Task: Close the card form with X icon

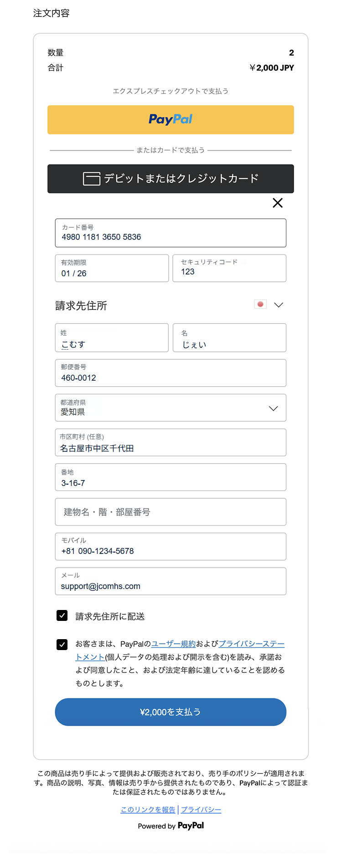Action: pyautogui.click(x=277, y=203)
